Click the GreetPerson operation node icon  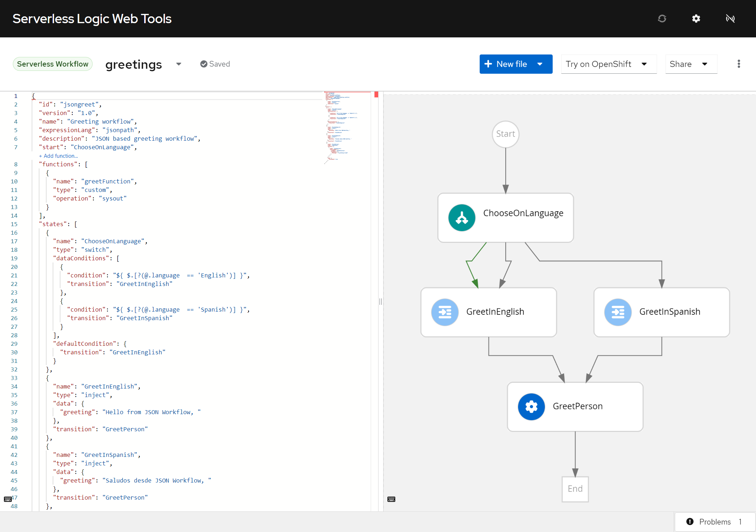pyautogui.click(x=530, y=406)
